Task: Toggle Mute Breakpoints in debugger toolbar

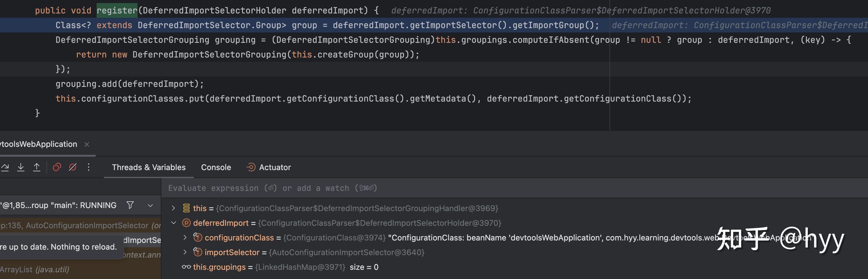Action: click(x=73, y=167)
